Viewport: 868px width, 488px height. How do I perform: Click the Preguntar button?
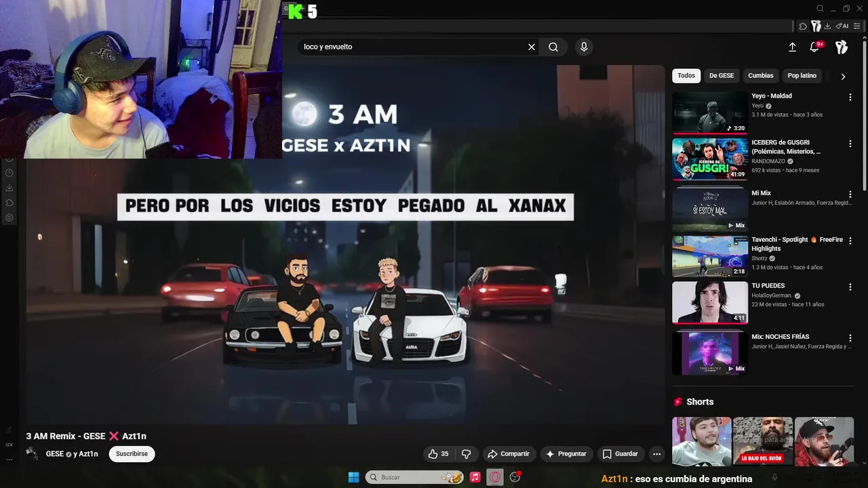[x=566, y=454]
